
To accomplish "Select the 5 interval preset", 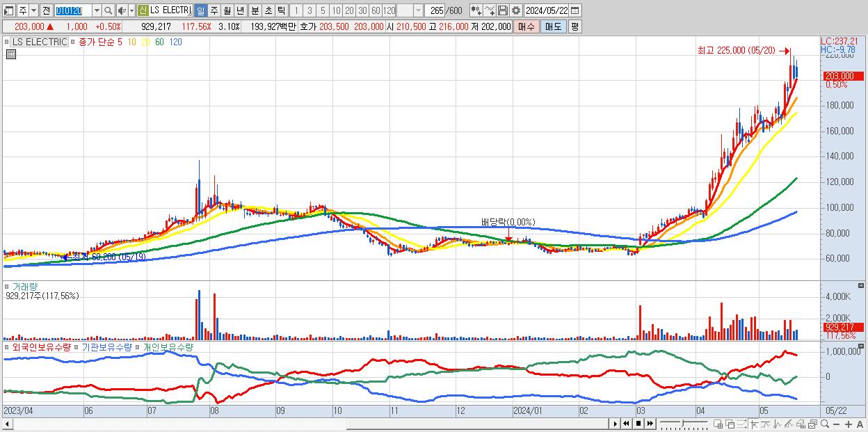I will 323,10.
